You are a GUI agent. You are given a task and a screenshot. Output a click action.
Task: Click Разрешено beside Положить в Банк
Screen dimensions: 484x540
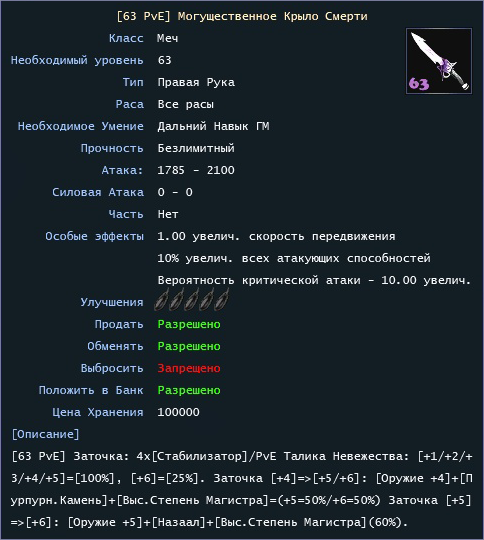pyautogui.click(x=189, y=390)
